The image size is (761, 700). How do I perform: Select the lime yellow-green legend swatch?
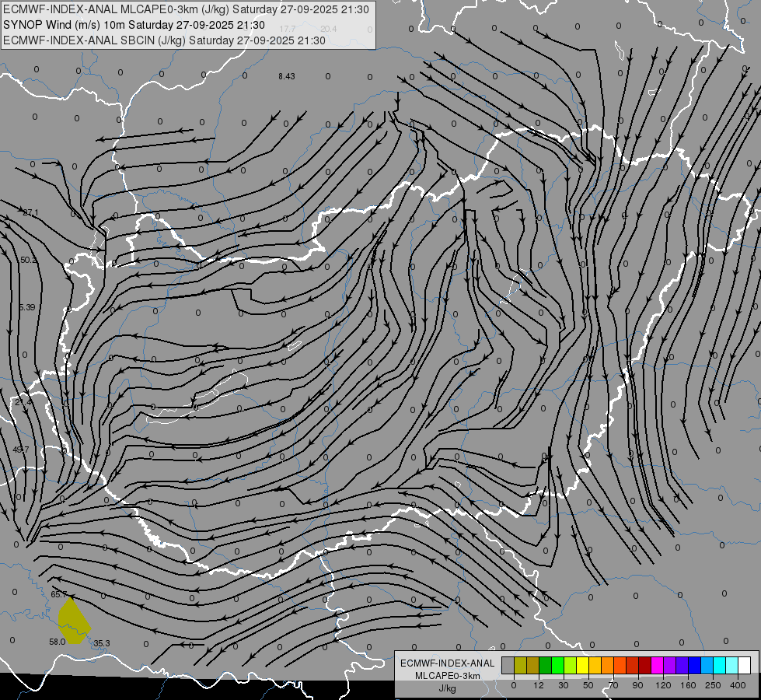(x=571, y=665)
